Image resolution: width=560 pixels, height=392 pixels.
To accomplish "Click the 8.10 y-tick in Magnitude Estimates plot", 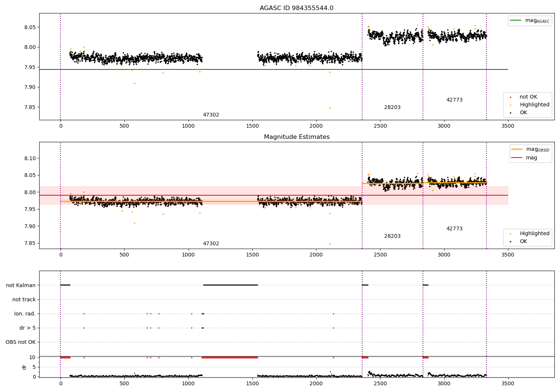I will click(x=29, y=158).
